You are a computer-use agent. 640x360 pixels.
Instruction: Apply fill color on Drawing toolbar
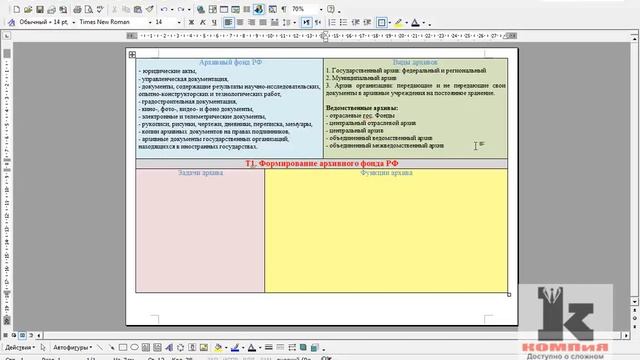(x=218, y=348)
